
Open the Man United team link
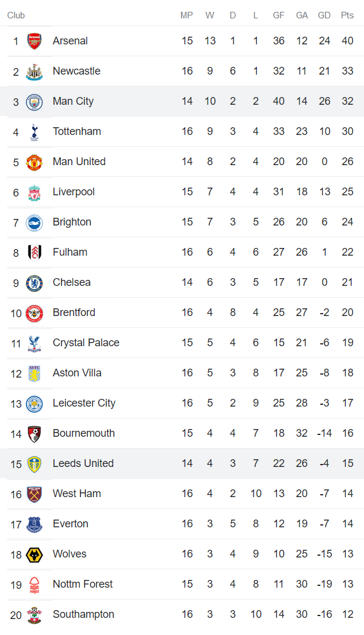(79, 162)
